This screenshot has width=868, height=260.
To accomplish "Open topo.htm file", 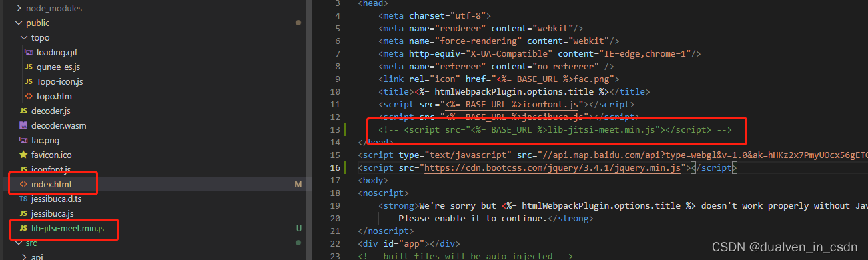I will [x=53, y=97].
